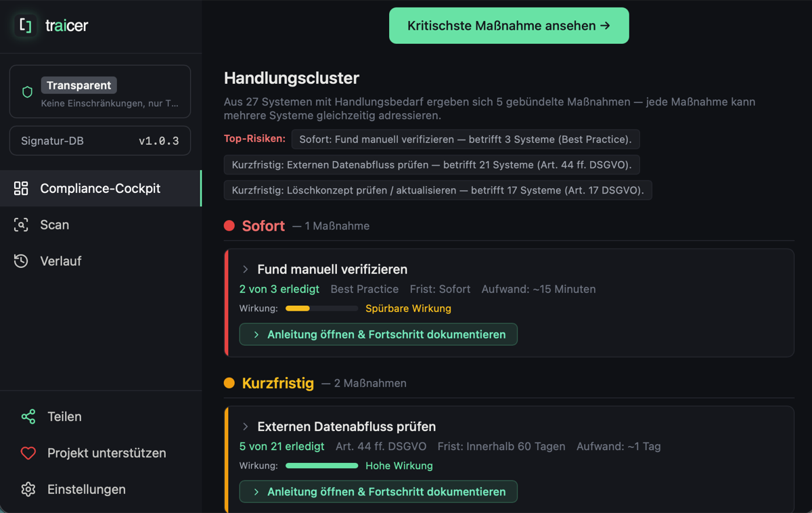
Task: Select the Scan menu entry
Action: point(56,225)
